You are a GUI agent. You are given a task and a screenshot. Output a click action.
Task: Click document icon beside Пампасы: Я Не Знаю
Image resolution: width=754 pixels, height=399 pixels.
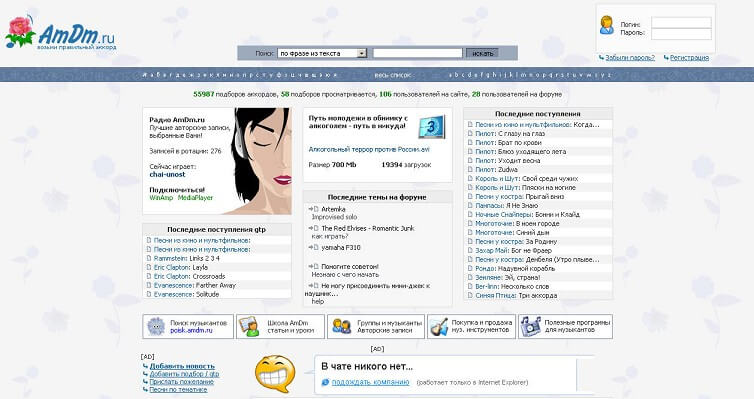click(x=470, y=205)
